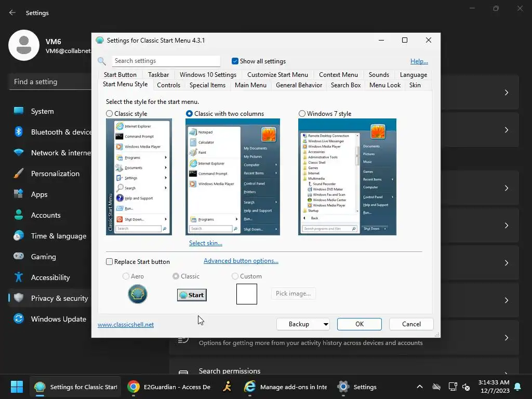This screenshot has height=399, width=532.
Task: Show hidden icons chevron in system tray
Action: click(x=420, y=387)
